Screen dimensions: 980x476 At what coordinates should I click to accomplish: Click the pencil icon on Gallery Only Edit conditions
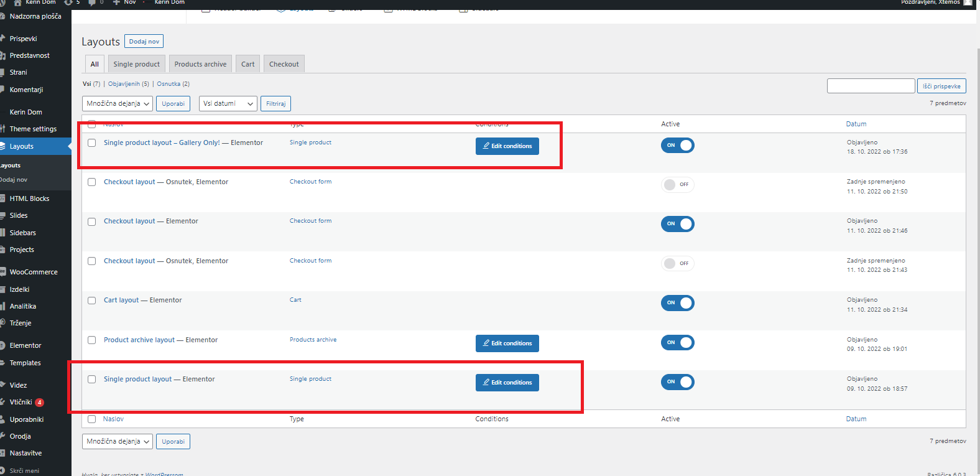486,146
